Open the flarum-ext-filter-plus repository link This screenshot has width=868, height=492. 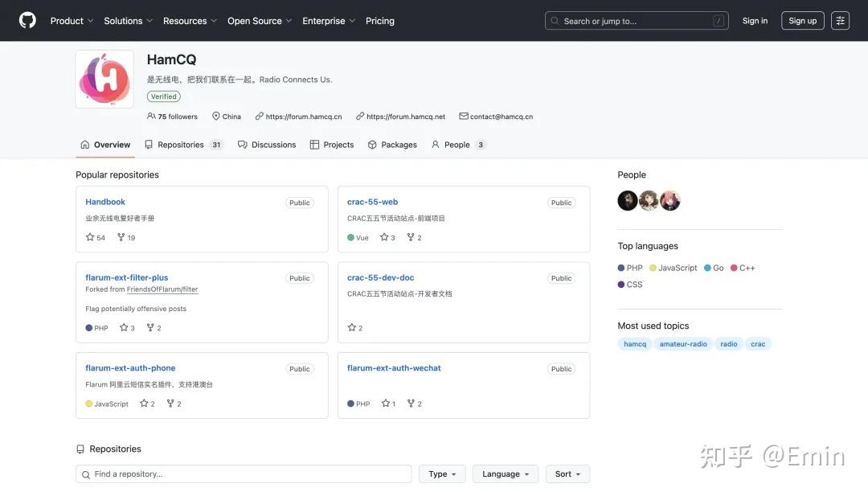point(127,277)
